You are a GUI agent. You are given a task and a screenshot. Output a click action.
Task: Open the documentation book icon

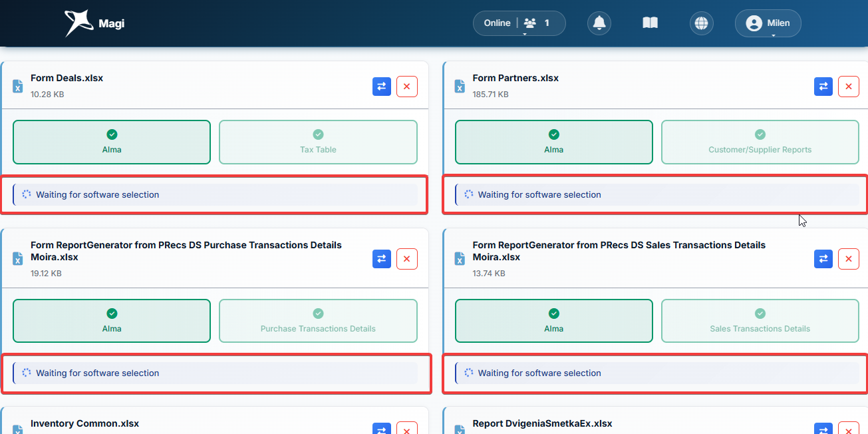(650, 23)
